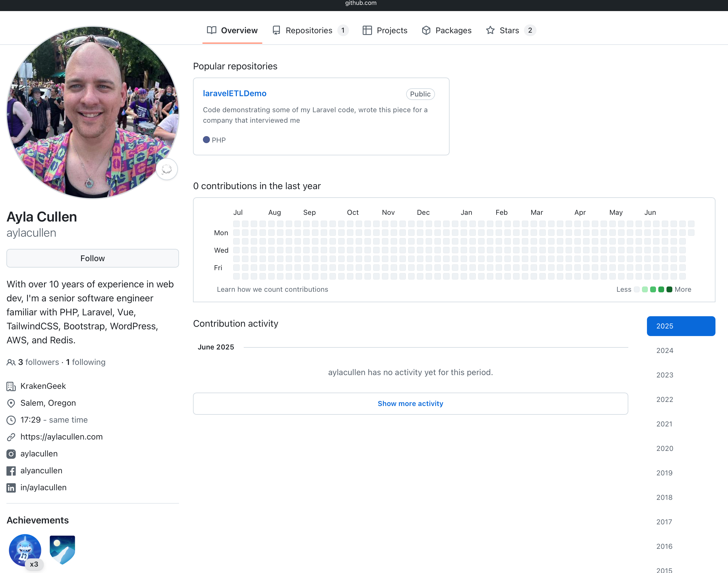The width and height of the screenshot is (728, 573).
Task: Click the book icon beside Overview
Action: (x=211, y=31)
